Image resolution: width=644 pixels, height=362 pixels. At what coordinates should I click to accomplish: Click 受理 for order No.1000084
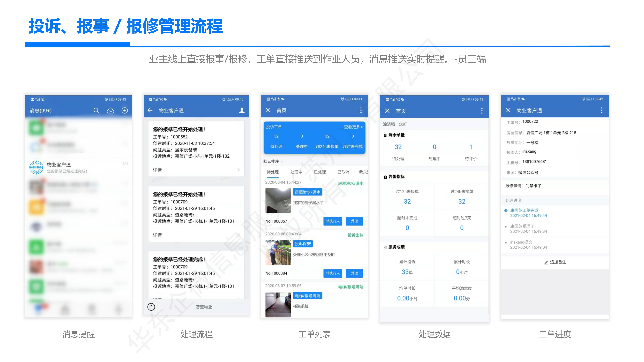pos(354,273)
